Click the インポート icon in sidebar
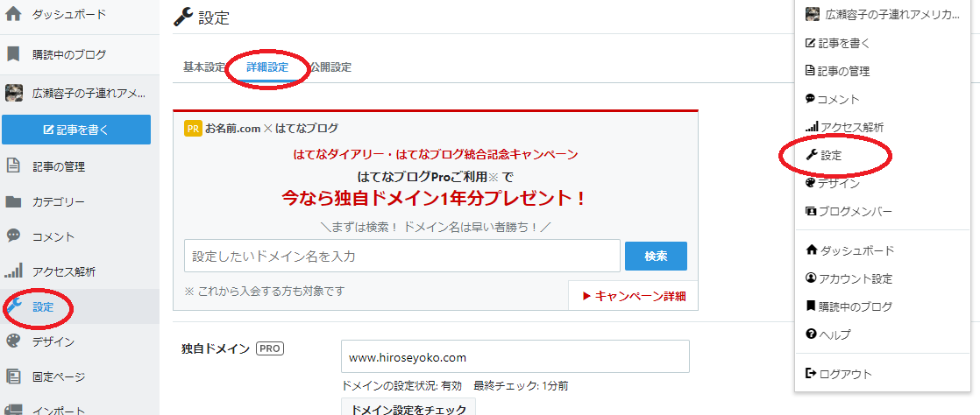The height and width of the screenshot is (415, 980). [x=13, y=409]
